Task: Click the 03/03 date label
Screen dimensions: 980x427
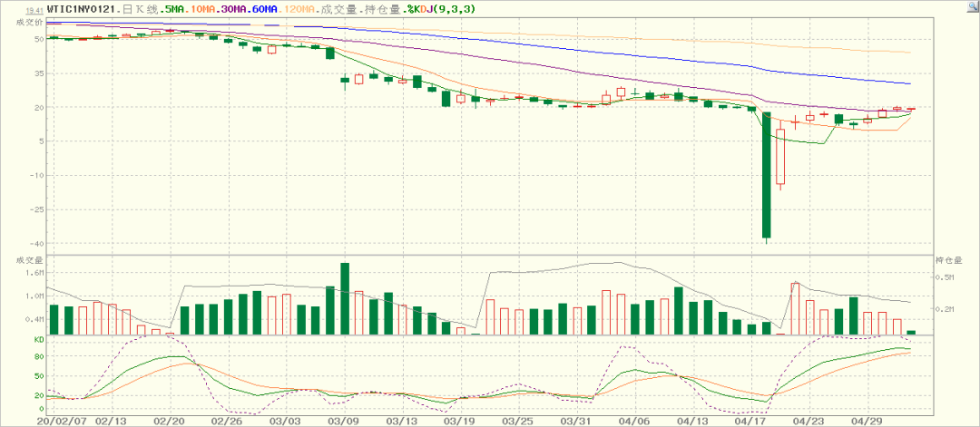Action: click(x=286, y=422)
